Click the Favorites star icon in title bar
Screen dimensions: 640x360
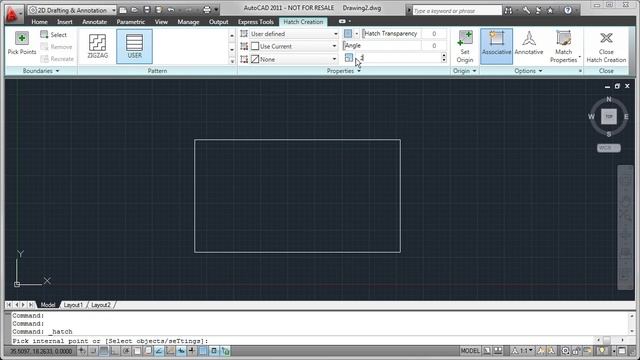coord(550,11)
